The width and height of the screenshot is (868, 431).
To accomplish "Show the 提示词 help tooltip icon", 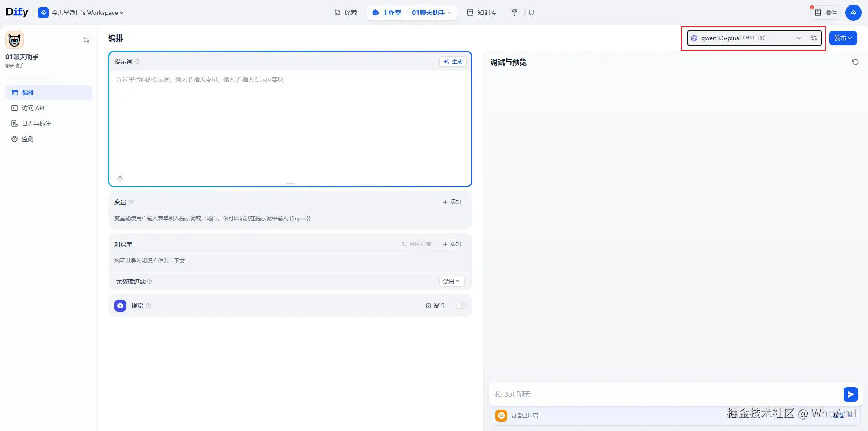I will coord(137,62).
